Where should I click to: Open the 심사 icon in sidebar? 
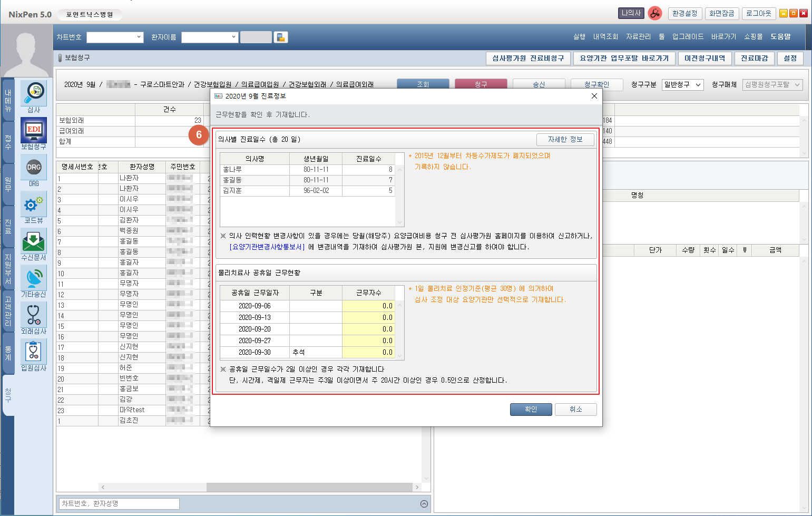pyautogui.click(x=34, y=94)
